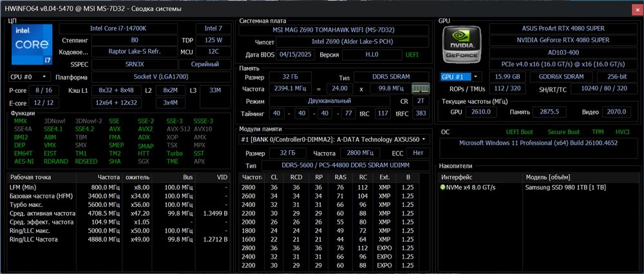Screen dimensions: 644x274
Task: Click the Интерфейс drives column header
Action: (480, 177)
